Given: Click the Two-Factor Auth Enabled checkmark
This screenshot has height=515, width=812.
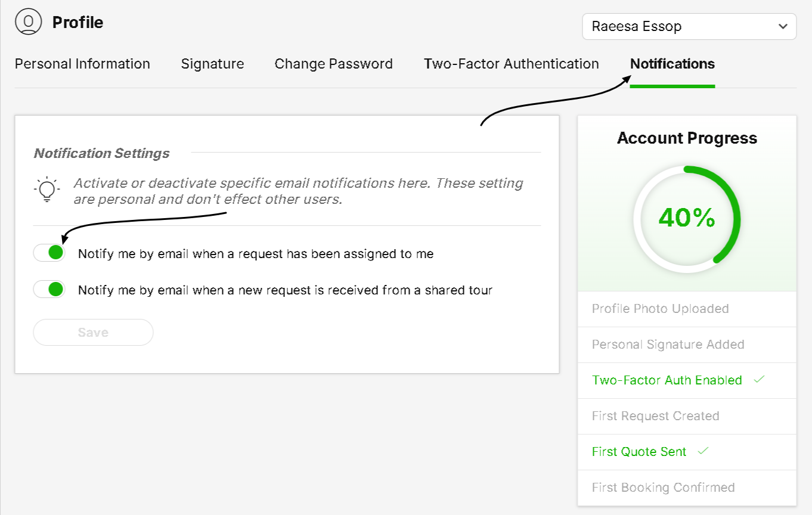Looking at the screenshot, I should point(759,380).
